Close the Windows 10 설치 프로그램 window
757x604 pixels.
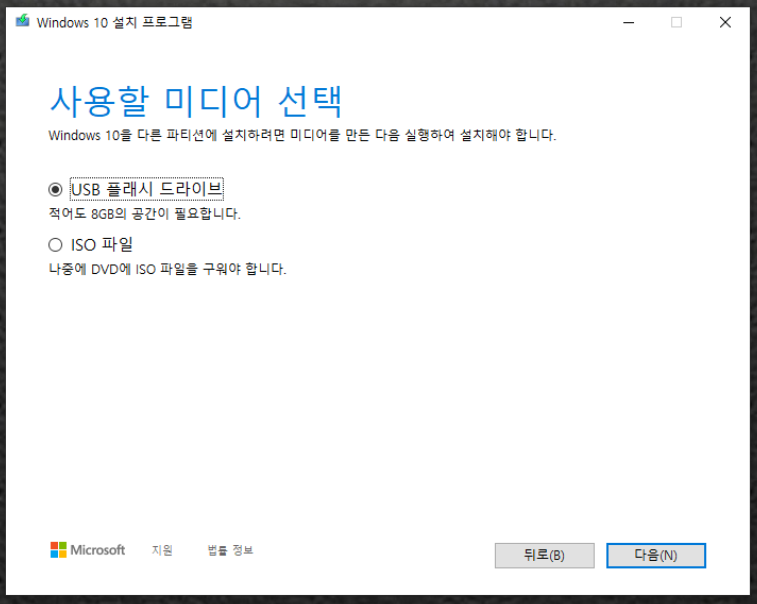pyautogui.click(x=725, y=22)
